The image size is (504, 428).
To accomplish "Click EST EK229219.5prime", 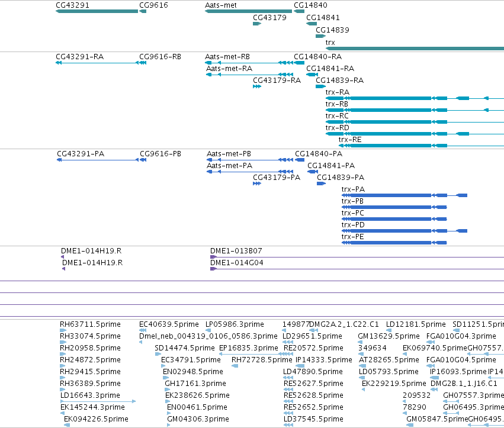I will pyautogui.click(x=394, y=384).
